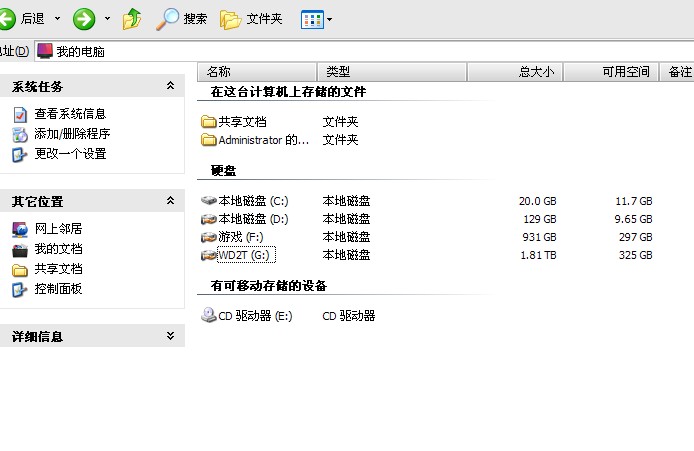This screenshot has width=694, height=451.
Task: Select the 游戏 (F:) drive icon
Action: point(209,237)
